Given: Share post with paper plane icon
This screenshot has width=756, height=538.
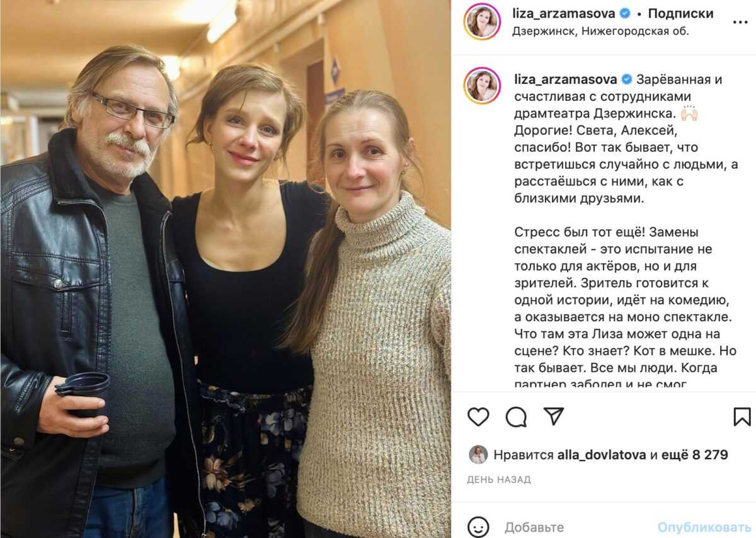Looking at the screenshot, I should pyautogui.click(x=553, y=416).
